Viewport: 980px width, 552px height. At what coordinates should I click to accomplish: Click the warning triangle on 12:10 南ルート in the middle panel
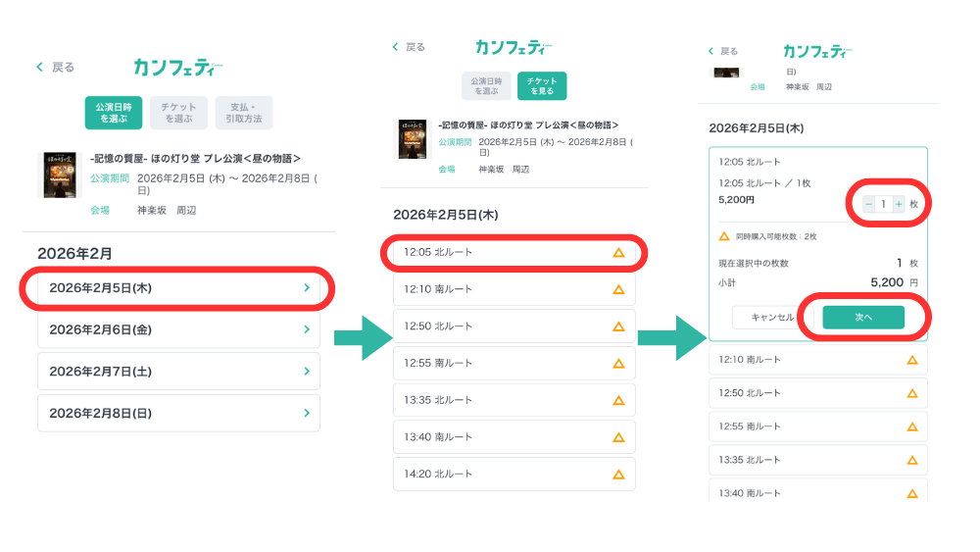[618, 289]
